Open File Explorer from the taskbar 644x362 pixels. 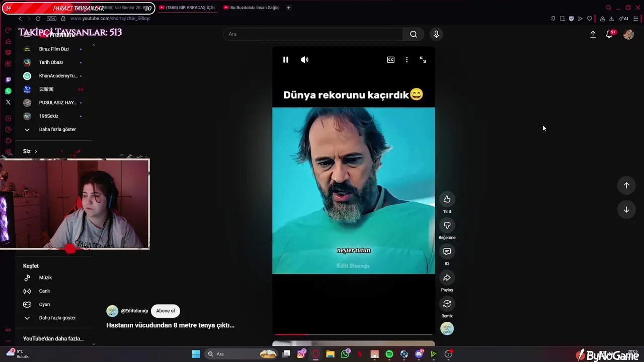330,354
